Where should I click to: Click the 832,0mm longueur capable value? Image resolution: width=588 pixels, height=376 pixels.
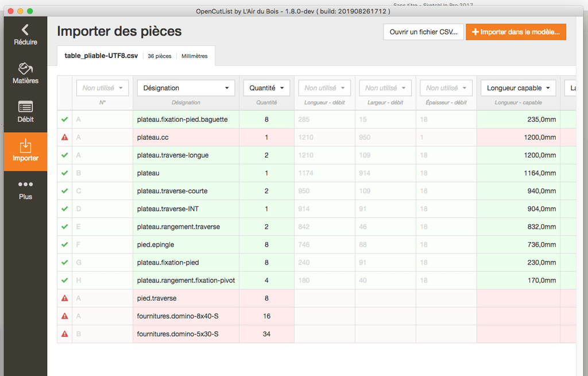tap(541, 227)
